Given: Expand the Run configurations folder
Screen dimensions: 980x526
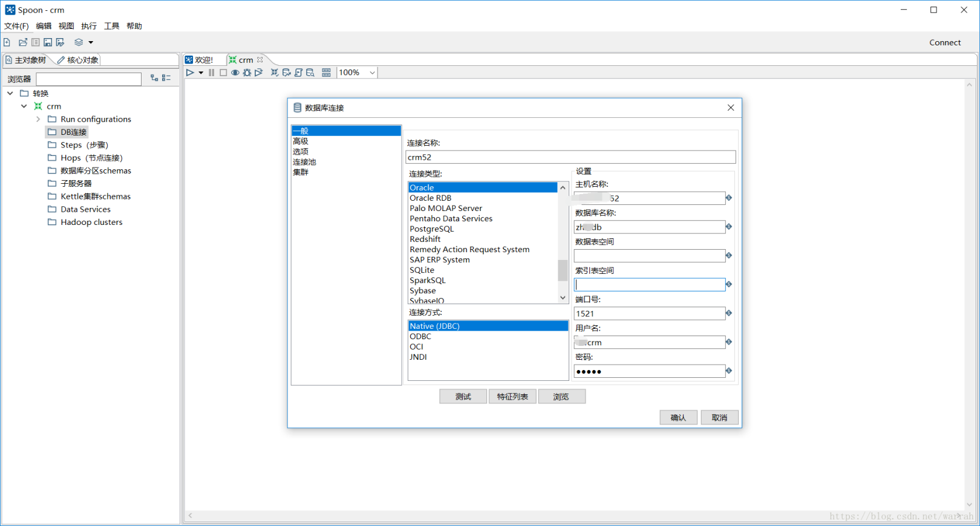Looking at the screenshot, I should [x=38, y=119].
